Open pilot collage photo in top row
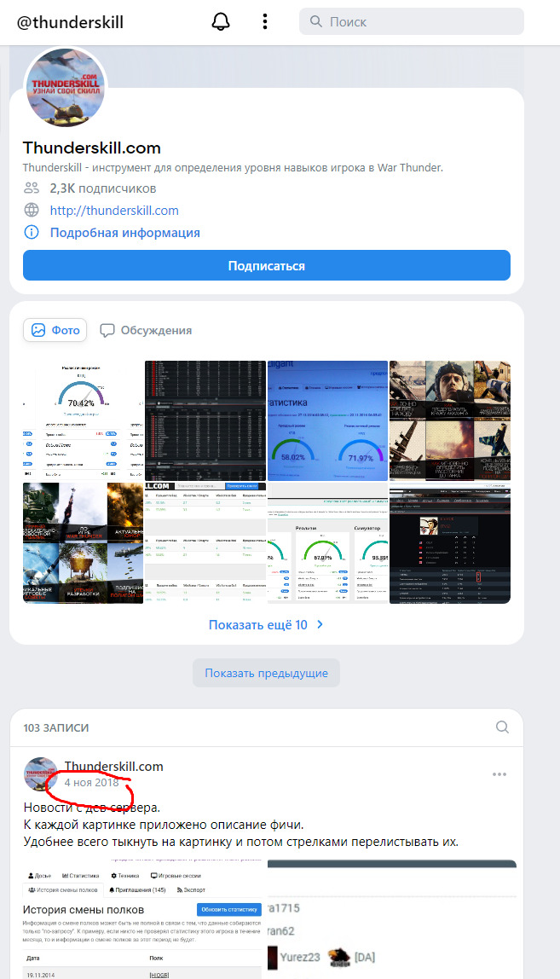Screen dimensions: 560x979 point(450,420)
